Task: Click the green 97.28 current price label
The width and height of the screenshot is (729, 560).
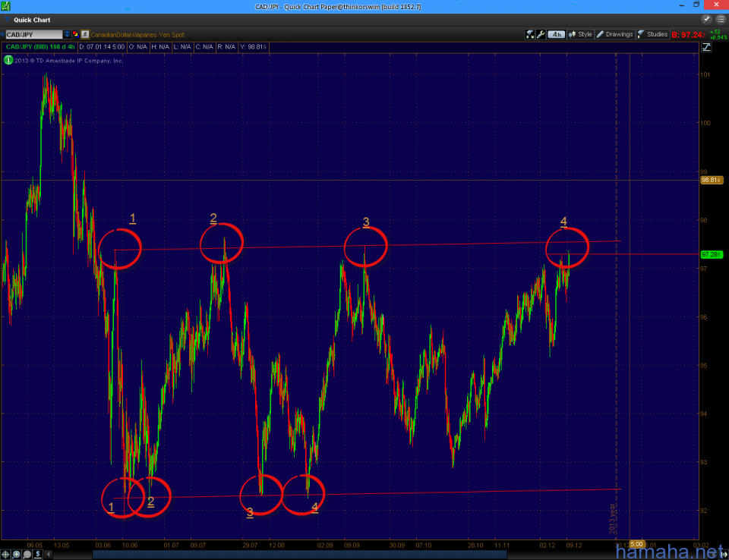Action: click(712, 254)
